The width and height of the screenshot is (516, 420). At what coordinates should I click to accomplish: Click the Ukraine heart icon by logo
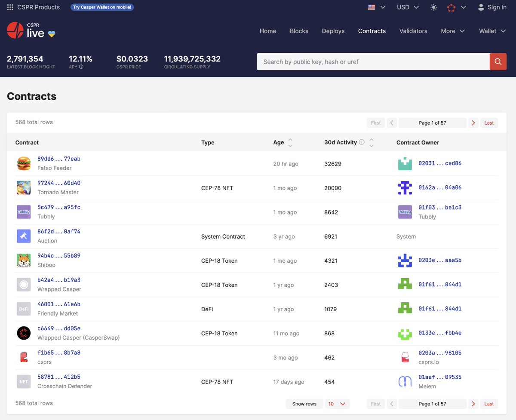pyautogui.click(x=51, y=34)
